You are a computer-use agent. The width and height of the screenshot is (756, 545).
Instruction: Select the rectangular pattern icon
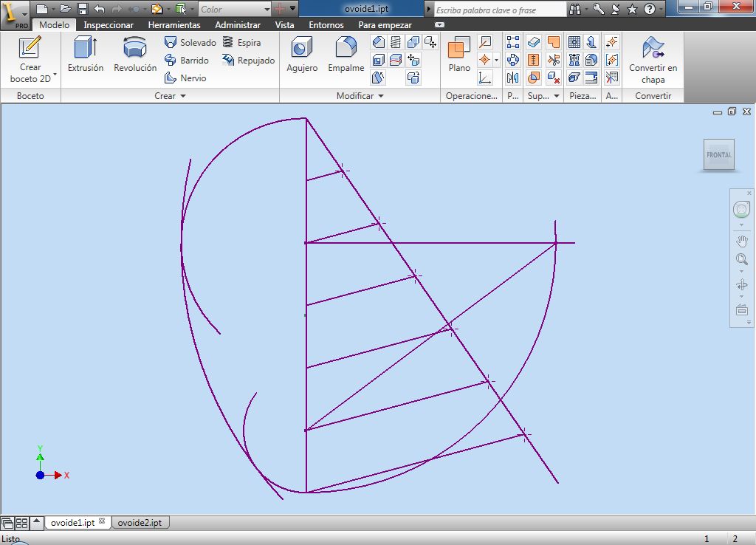[513, 42]
